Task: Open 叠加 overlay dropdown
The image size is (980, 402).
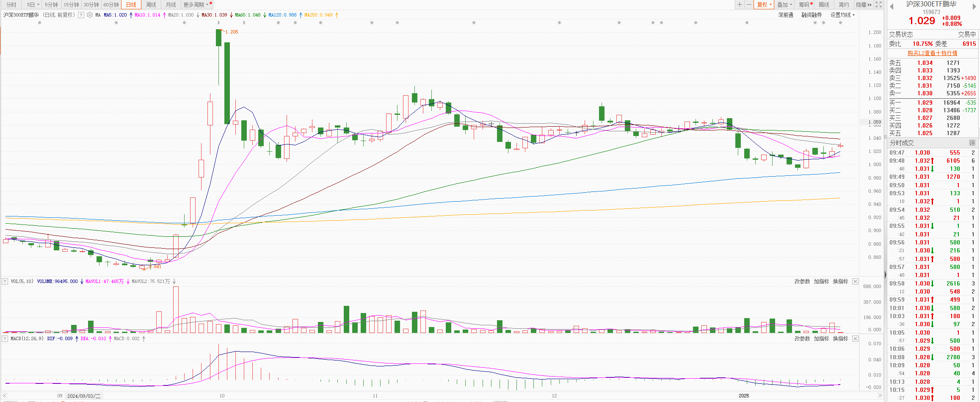Action: (x=784, y=5)
